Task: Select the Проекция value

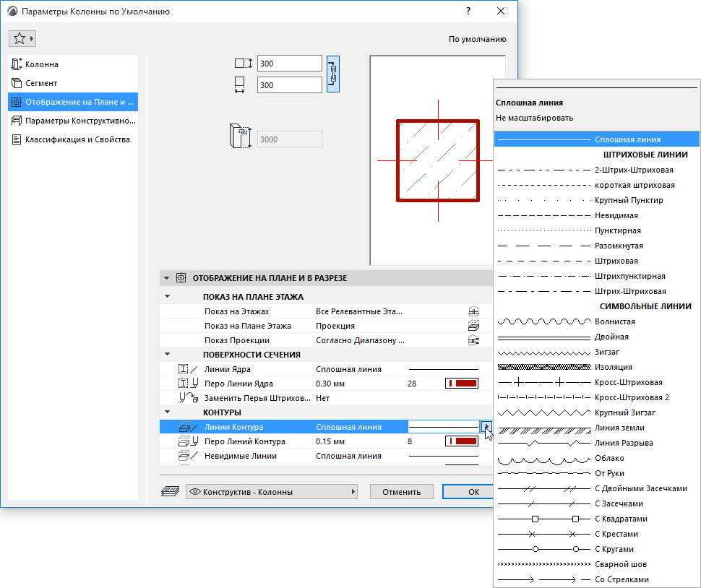Action: [335, 326]
